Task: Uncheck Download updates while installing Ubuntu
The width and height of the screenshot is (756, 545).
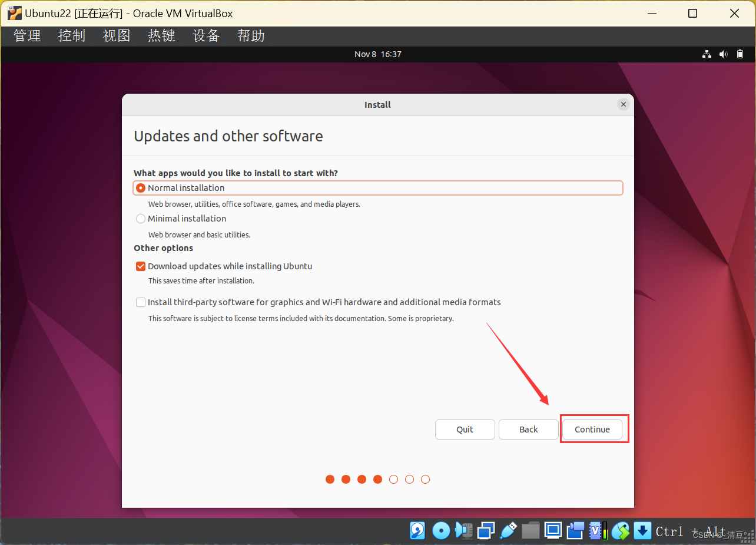Action: point(141,266)
